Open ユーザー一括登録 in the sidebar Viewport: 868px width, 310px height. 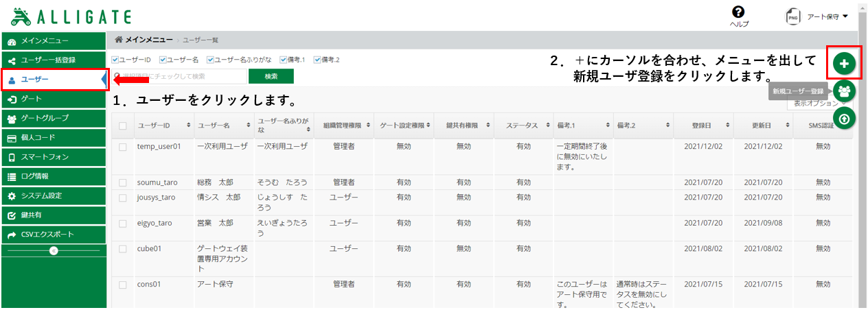54,60
